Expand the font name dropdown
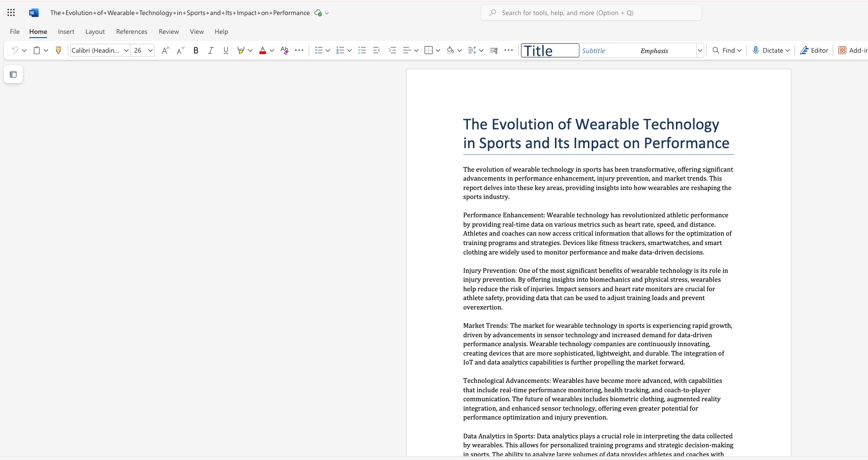Screen dimensions: 868x460 click(x=126, y=50)
